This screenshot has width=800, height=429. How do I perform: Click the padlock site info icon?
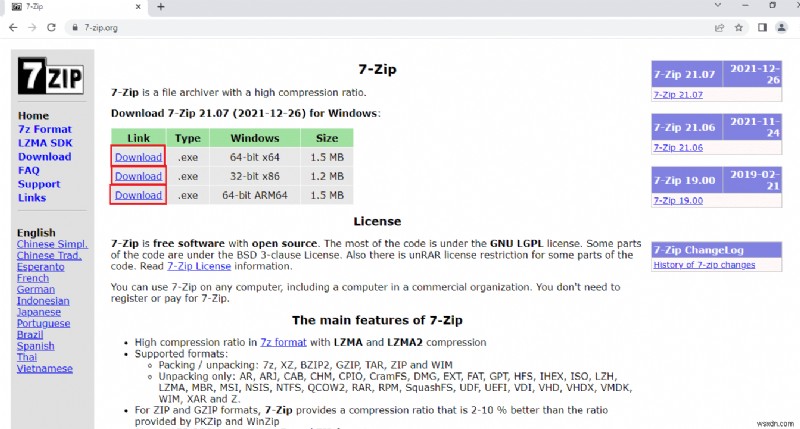pyautogui.click(x=75, y=28)
